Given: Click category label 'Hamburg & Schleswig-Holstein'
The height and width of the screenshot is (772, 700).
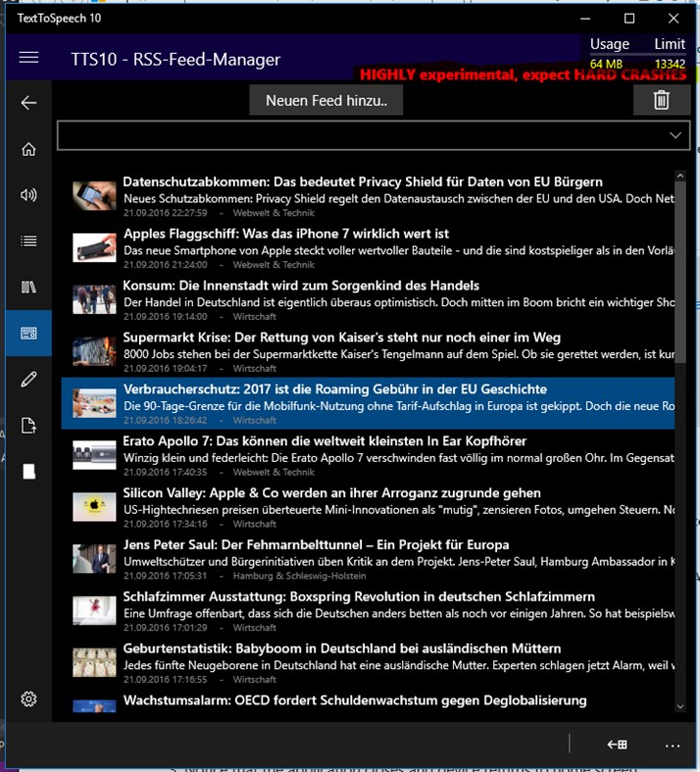Looking at the screenshot, I should click(x=299, y=576).
